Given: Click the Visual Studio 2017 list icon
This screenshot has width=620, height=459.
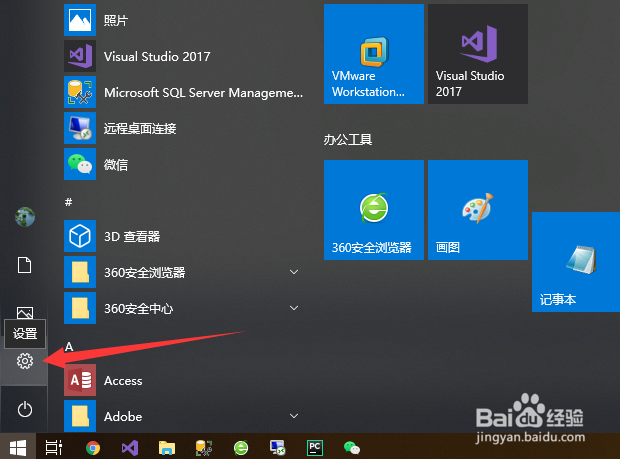Looking at the screenshot, I should [x=80, y=56].
